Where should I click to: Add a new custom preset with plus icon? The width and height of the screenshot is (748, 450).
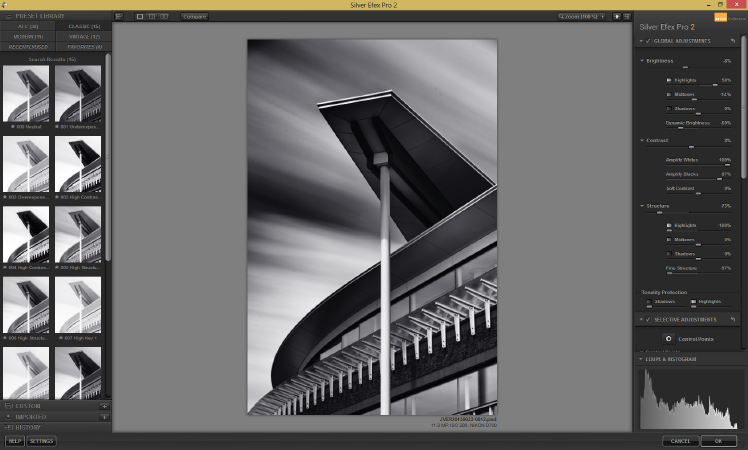(x=104, y=406)
